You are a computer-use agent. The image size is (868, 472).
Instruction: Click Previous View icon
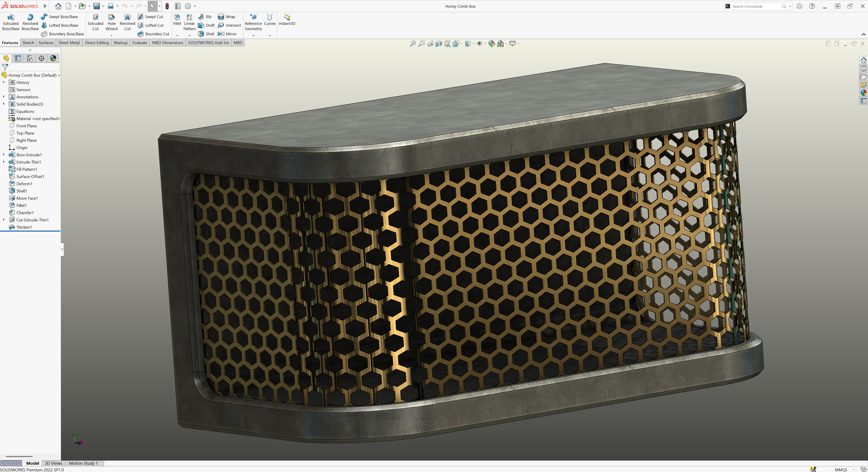click(x=430, y=43)
